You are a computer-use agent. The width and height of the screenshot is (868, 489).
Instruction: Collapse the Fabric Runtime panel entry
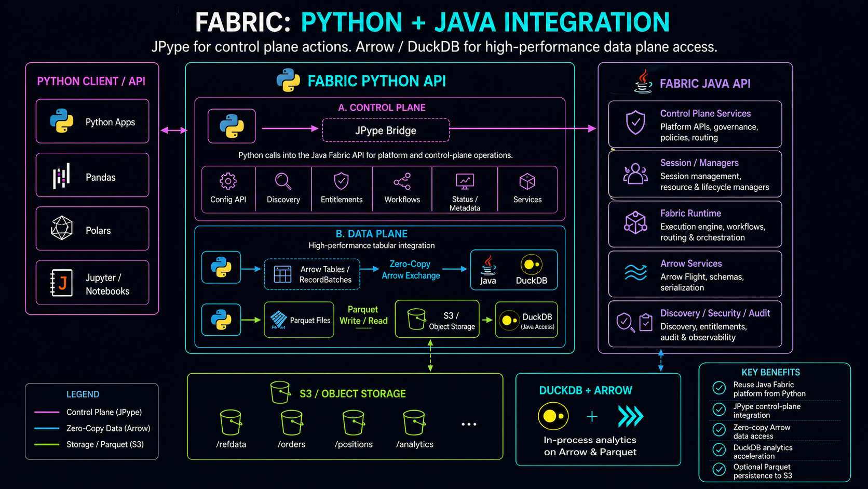(x=695, y=224)
